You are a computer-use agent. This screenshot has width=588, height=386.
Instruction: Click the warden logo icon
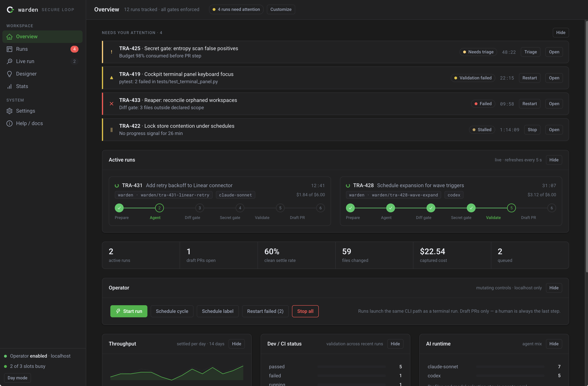(x=10, y=10)
